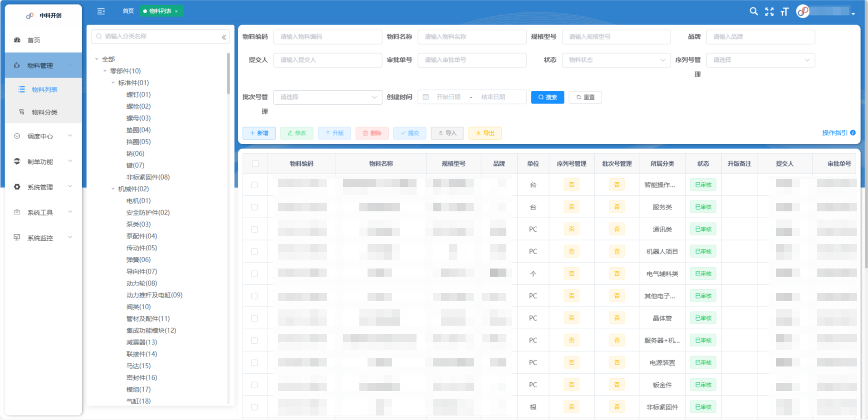Screen dimensions: 868x420
Task: Click the 物料管理 sidebar icon
Action: pyautogui.click(x=17, y=65)
